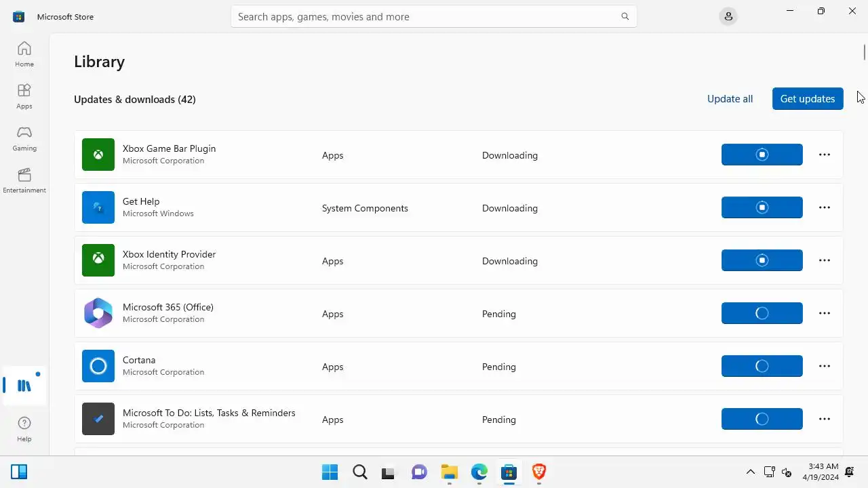Open the Windows Start menu
The height and width of the screenshot is (488, 868).
pos(330,472)
